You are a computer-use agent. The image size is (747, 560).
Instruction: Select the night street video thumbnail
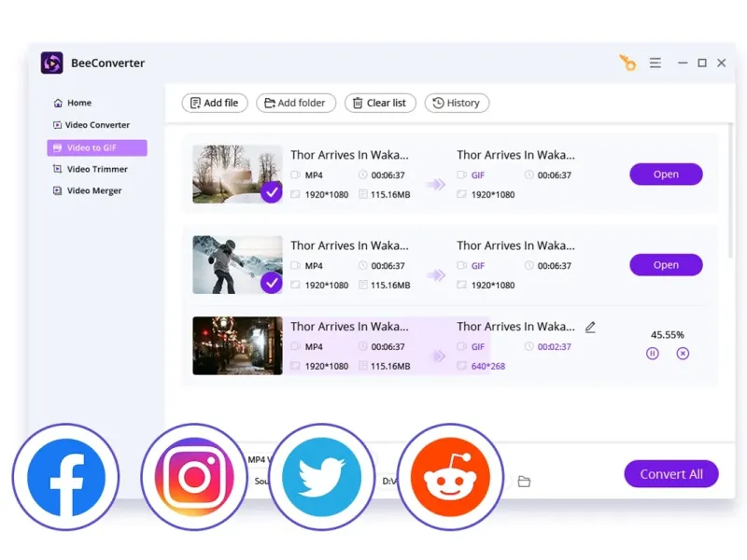pyautogui.click(x=237, y=345)
